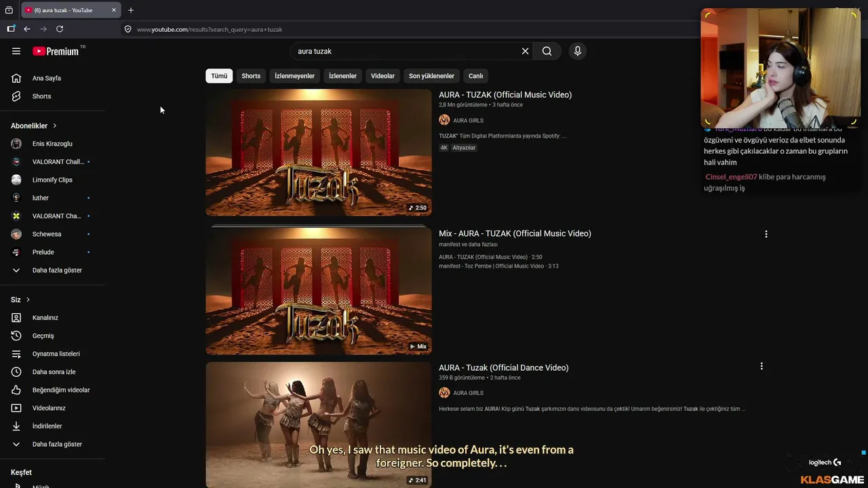The image size is (868, 488).
Task: Open the Daha sonra izle list
Action: pyautogui.click(x=53, y=372)
